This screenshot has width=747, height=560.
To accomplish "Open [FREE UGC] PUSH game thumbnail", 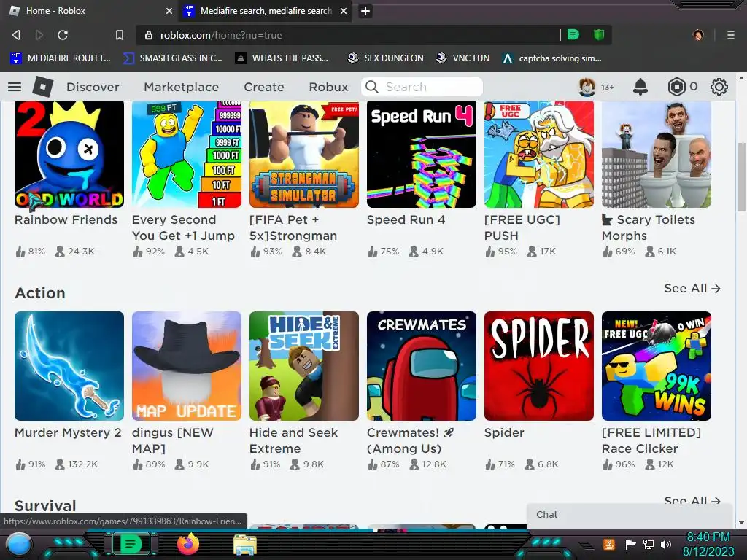I will (539, 155).
